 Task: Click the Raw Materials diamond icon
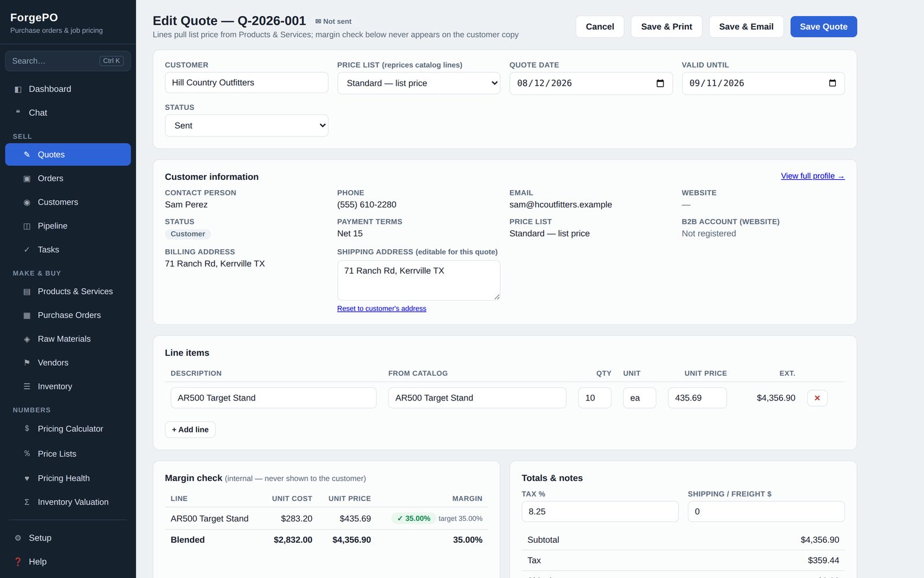pos(27,339)
